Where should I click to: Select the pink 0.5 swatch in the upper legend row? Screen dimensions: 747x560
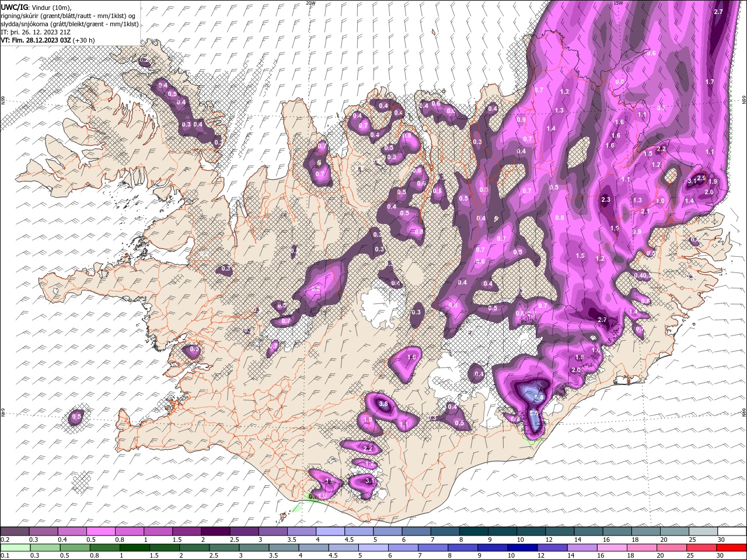(x=100, y=531)
